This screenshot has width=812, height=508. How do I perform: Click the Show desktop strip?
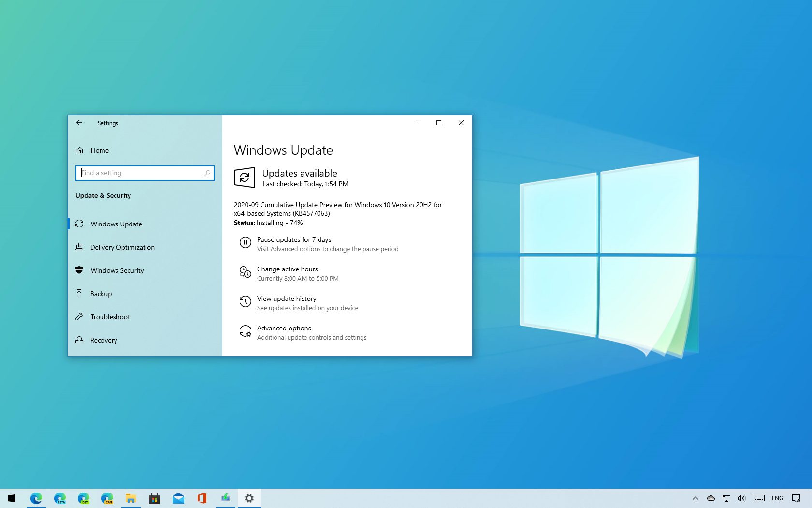(x=811, y=498)
